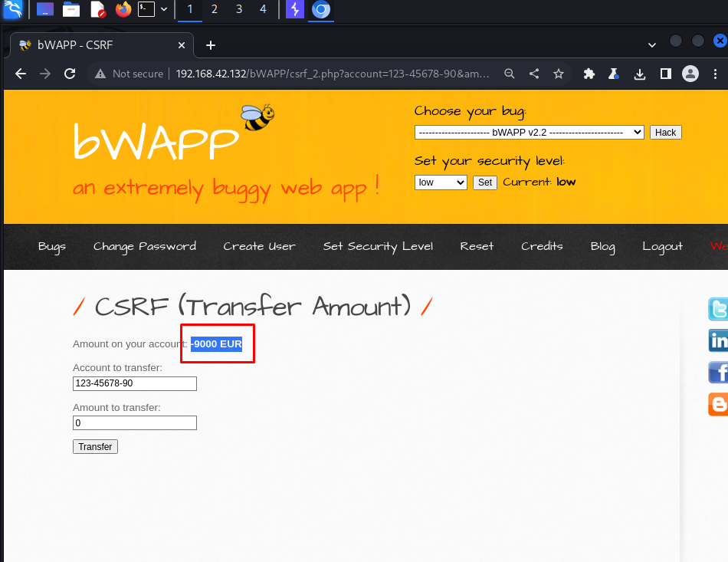Click the share page icon in address bar
This screenshot has height=562, width=728.
point(534,74)
